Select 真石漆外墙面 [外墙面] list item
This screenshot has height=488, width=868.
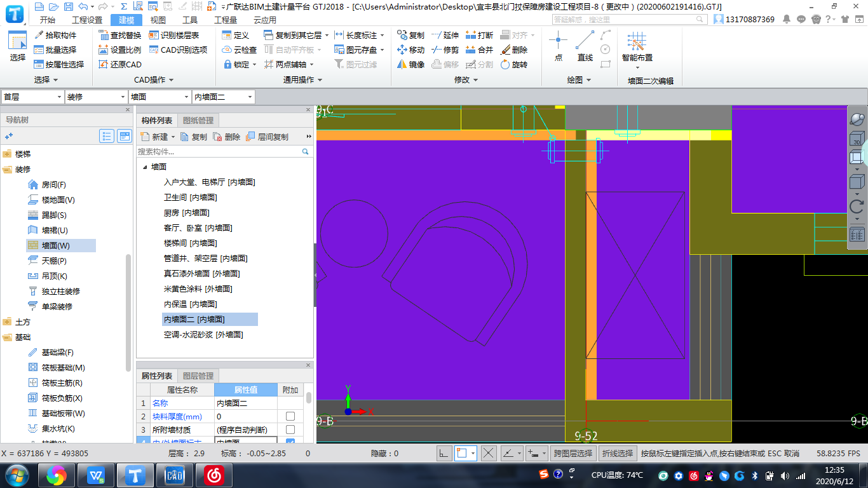point(201,274)
